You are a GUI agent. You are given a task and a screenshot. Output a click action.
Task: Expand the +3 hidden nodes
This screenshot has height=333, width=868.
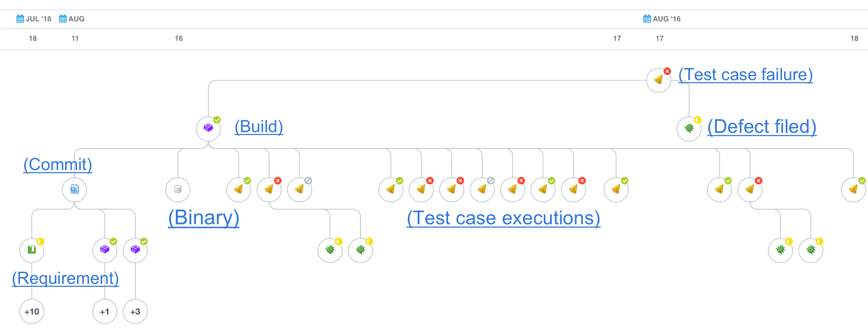pos(135,311)
